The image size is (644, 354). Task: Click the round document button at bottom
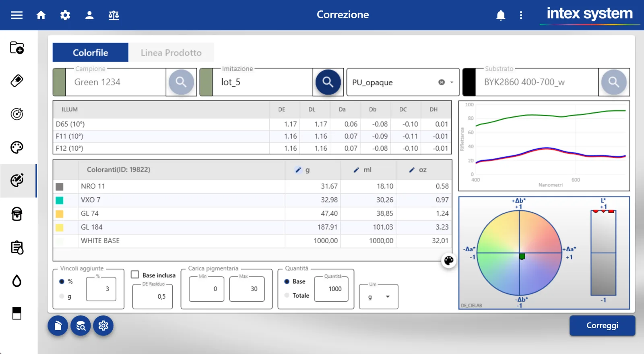coord(58,325)
